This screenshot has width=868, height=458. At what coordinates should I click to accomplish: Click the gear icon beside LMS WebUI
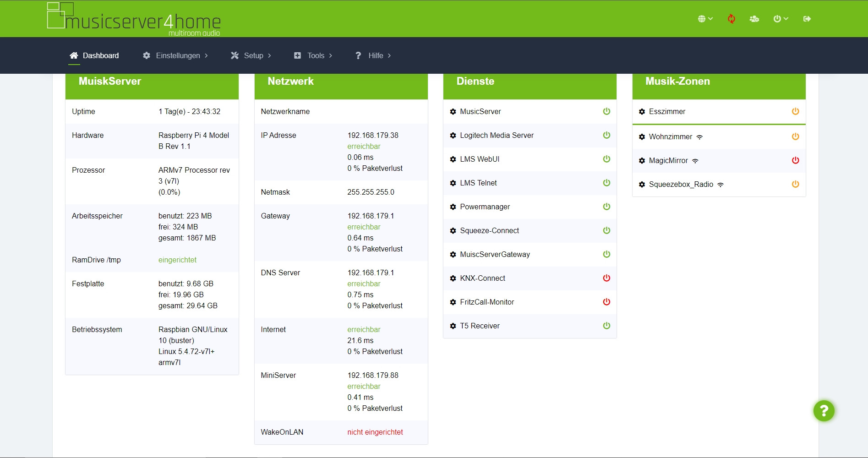click(453, 159)
